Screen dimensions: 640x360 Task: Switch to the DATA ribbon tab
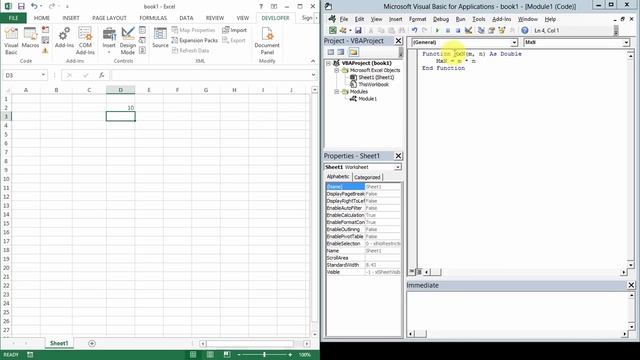(x=186, y=18)
